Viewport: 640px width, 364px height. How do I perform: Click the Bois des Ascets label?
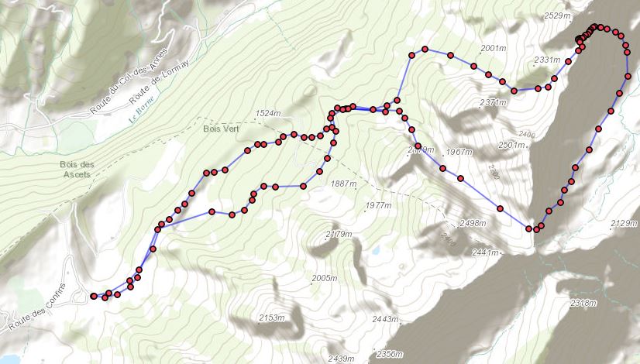pyautogui.click(x=77, y=170)
